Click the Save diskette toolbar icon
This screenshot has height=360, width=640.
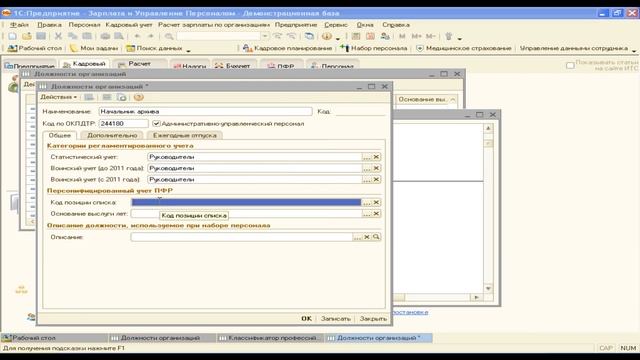coord(41,36)
